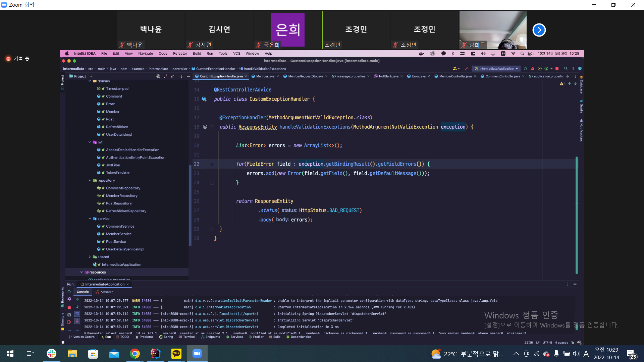Click the Rerun icon in Run panel

[69, 292]
